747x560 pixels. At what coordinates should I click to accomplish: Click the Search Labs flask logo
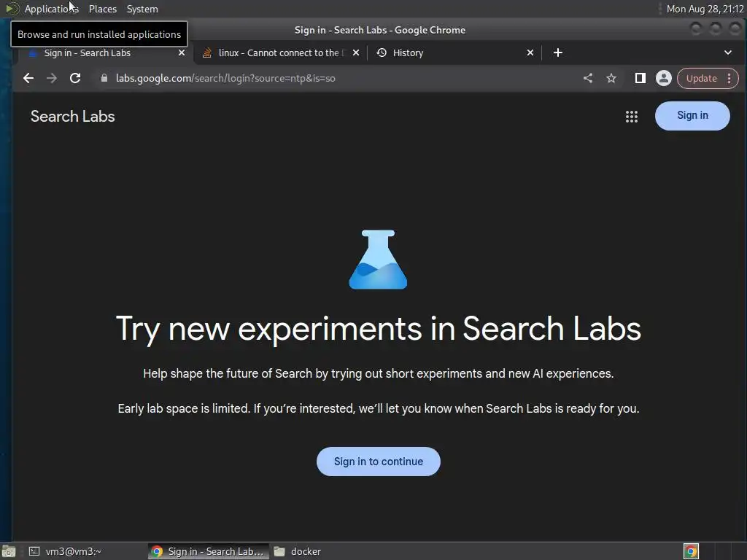pyautogui.click(x=379, y=260)
